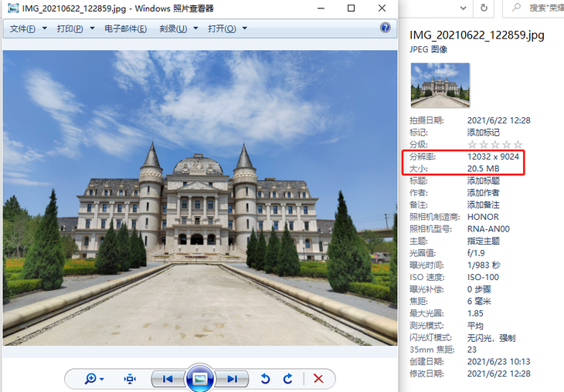Click the castle thumbnail in details pane
The image size is (564, 392).
[440, 85]
